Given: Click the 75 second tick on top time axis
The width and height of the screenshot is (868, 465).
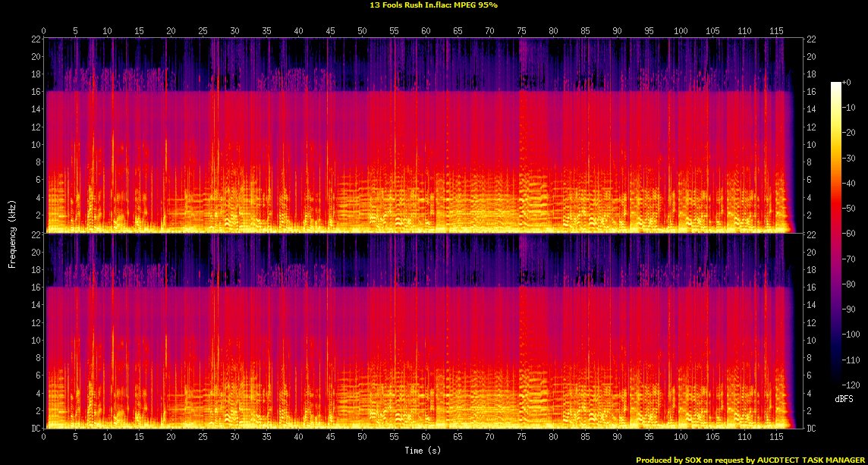Looking at the screenshot, I should (x=522, y=31).
